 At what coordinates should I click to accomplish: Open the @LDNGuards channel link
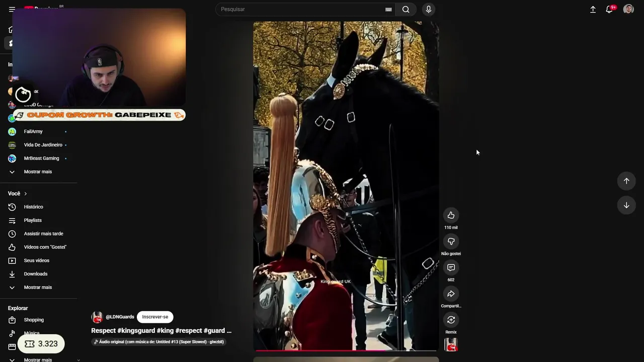(120, 317)
